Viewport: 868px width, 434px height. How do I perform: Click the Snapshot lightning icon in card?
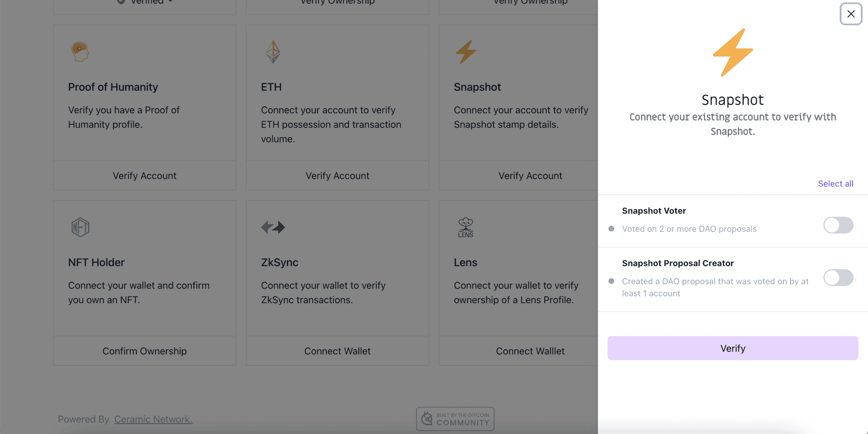tap(466, 52)
